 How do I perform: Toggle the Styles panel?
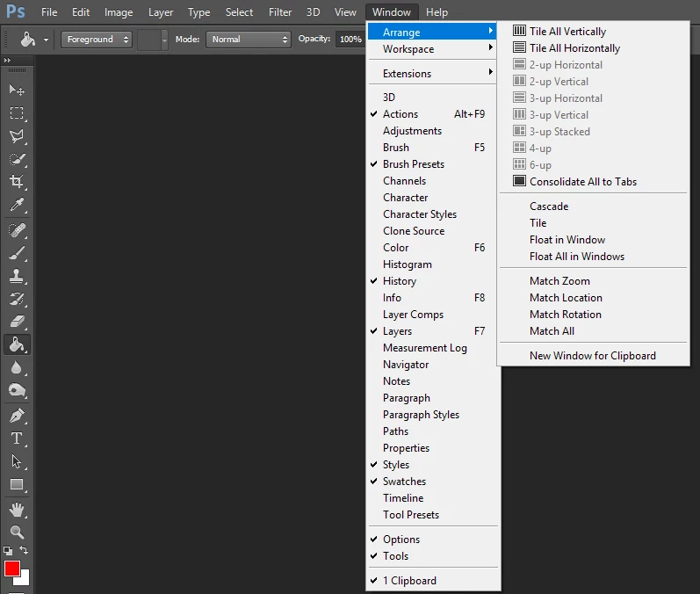tap(432, 465)
